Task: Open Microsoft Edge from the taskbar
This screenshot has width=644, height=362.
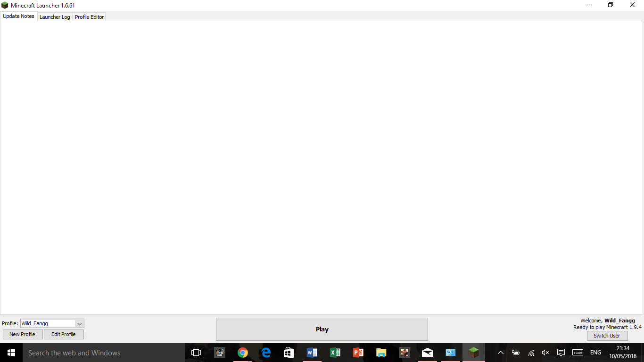Action: (x=266, y=353)
